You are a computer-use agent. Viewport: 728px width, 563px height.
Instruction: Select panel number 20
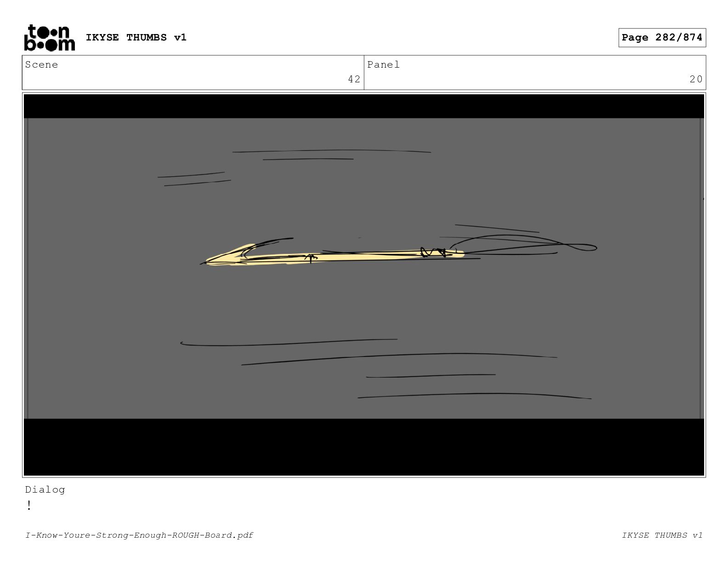(x=696, y=79)
